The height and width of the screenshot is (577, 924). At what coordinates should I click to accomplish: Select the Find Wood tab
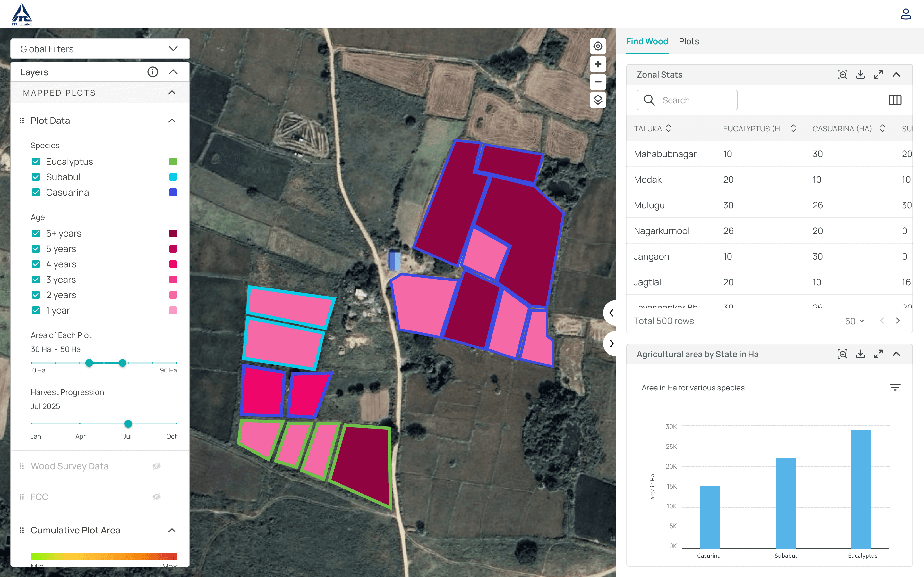tap(647, 41)
